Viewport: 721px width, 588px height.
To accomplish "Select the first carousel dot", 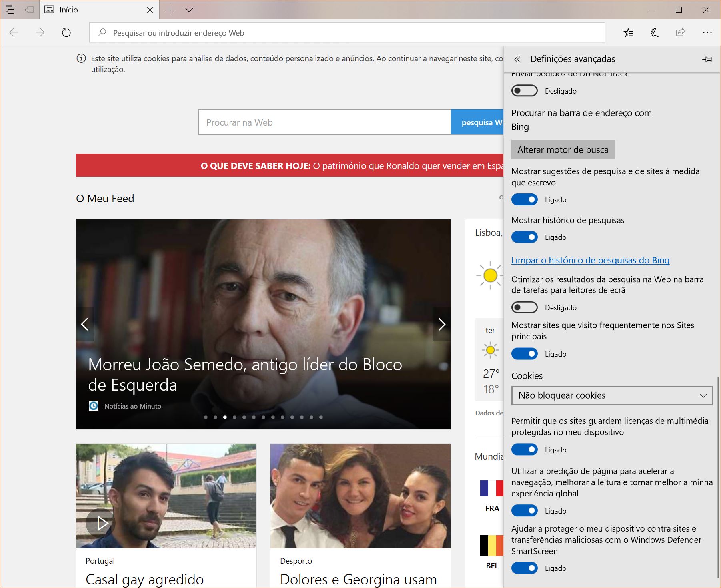I will point(206,417).
